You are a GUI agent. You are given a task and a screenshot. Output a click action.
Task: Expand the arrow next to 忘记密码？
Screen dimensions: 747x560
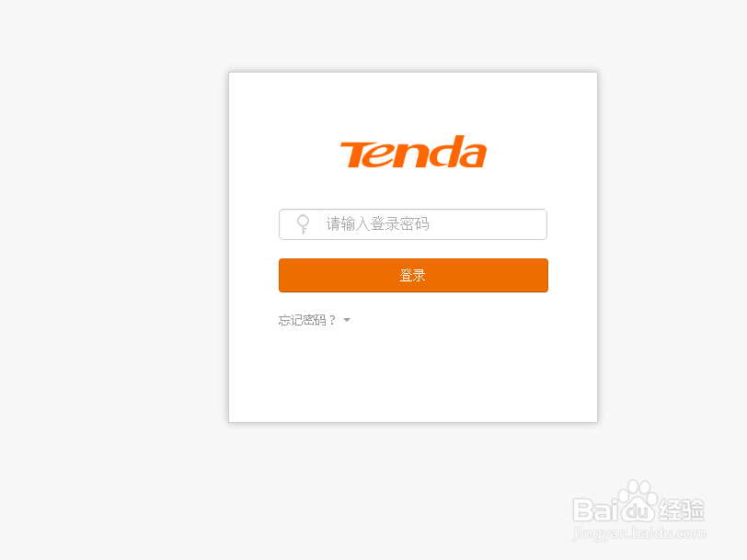[x=347, y=320]
